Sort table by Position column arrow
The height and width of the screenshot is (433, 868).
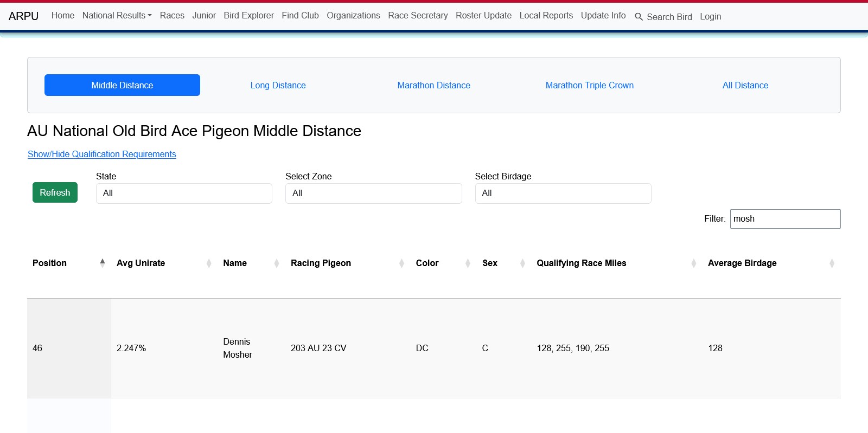(102, 263)
